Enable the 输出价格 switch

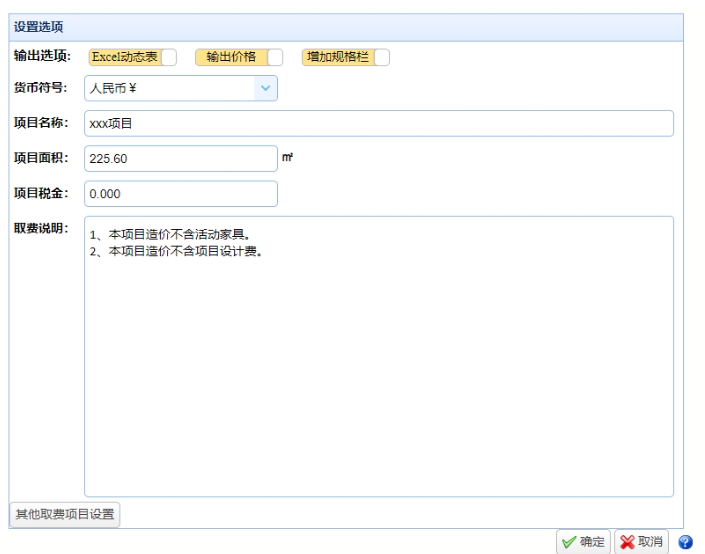pos(275,57)
